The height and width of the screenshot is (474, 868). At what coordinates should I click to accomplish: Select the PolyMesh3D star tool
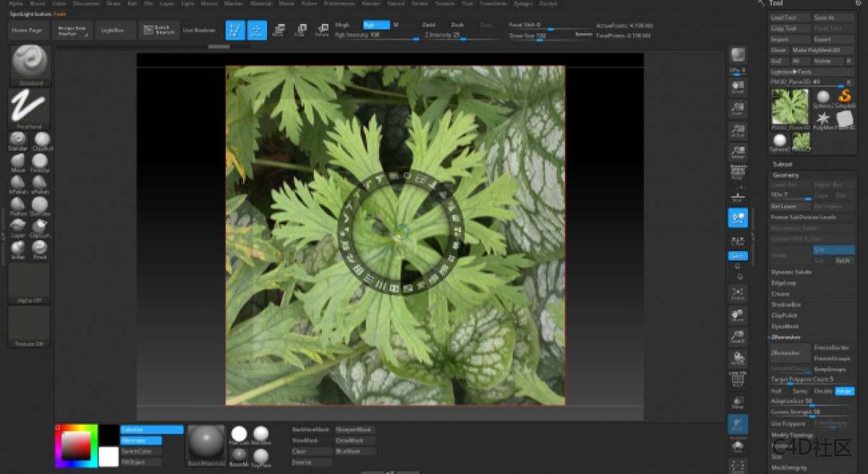tap(822, 119)
